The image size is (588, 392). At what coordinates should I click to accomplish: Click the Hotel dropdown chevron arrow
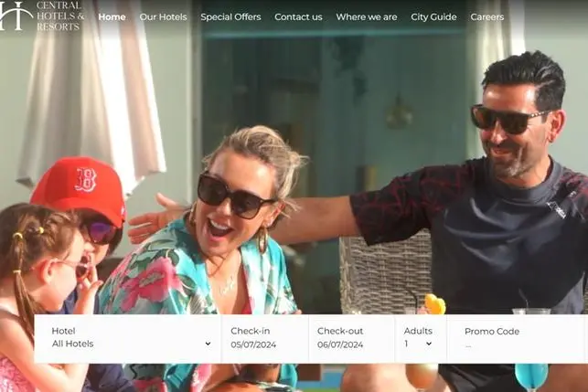(x=208, y=344)
